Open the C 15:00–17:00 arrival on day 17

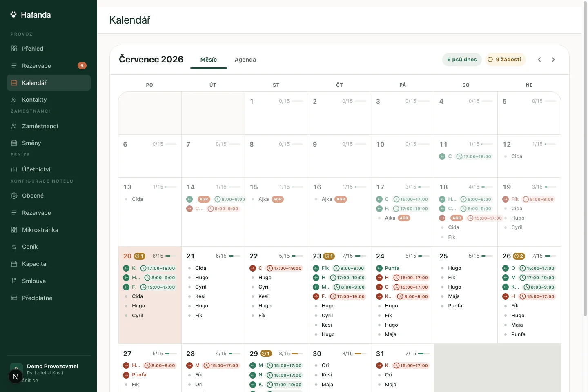point(402,199)
